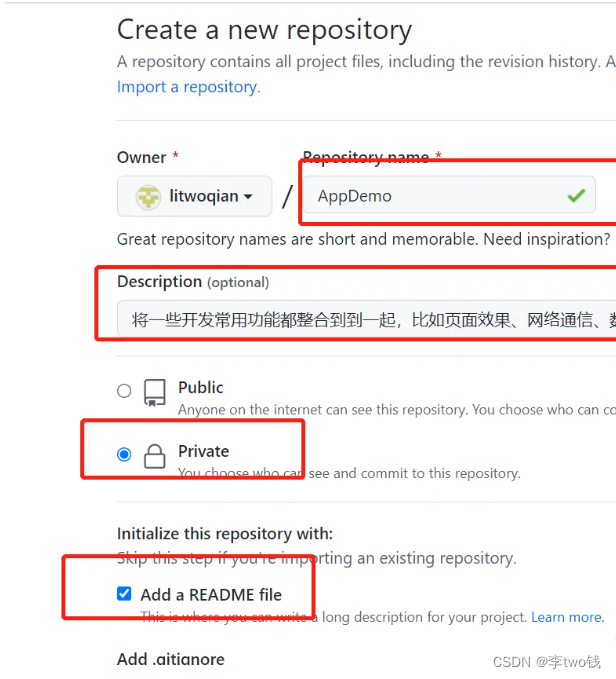Image resolution: width=616 pixels, height=679 pixels.
Task: Click the Add .gitignore heading
Action: pos(171,659)
